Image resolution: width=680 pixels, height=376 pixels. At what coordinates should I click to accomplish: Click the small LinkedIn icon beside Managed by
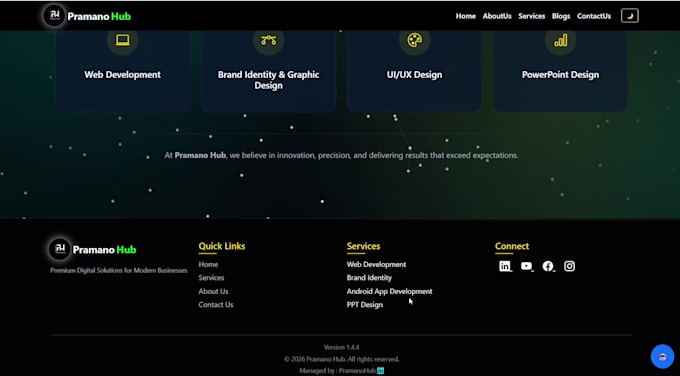point(380,371)
